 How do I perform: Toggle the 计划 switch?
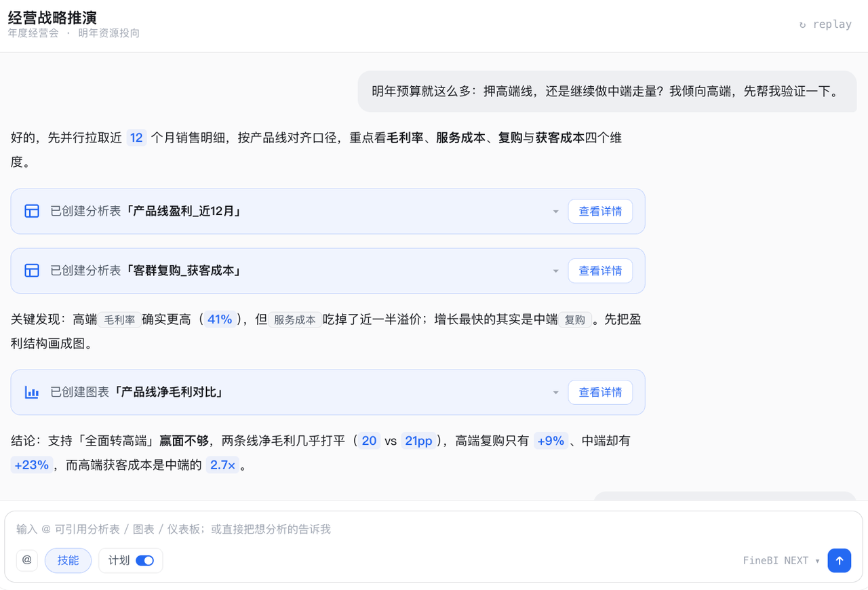(144, 560)
